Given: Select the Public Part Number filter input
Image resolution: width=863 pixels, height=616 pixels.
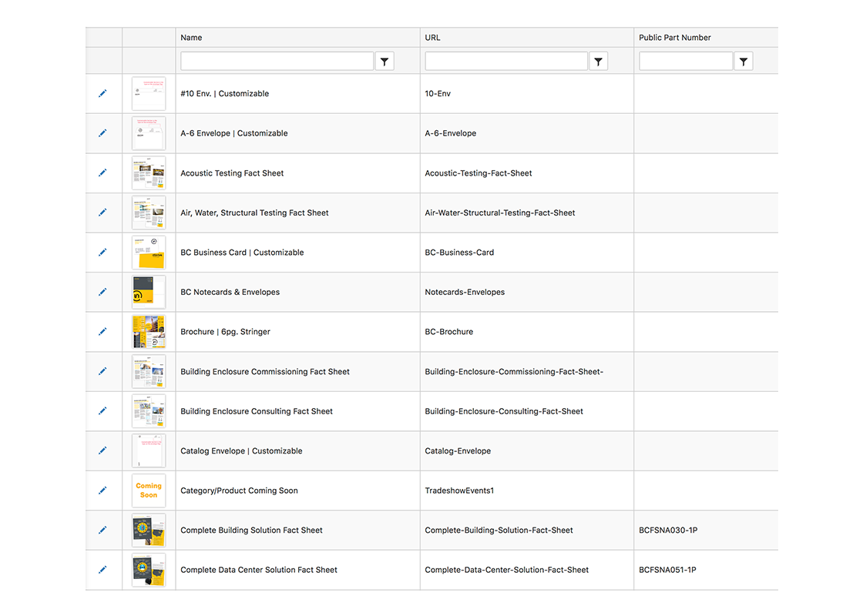Looking at the screenshot, I should (x=685, y=62).
